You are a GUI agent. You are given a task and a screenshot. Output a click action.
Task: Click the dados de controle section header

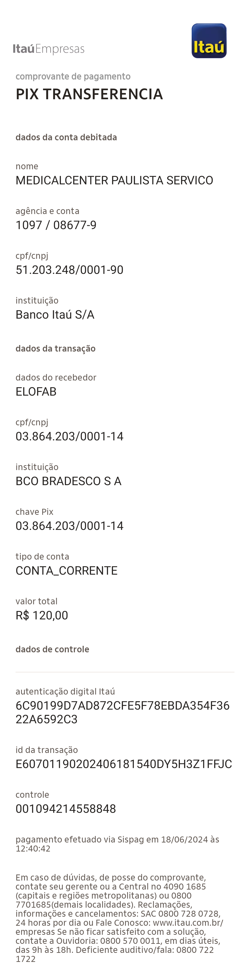click(53, 649)
